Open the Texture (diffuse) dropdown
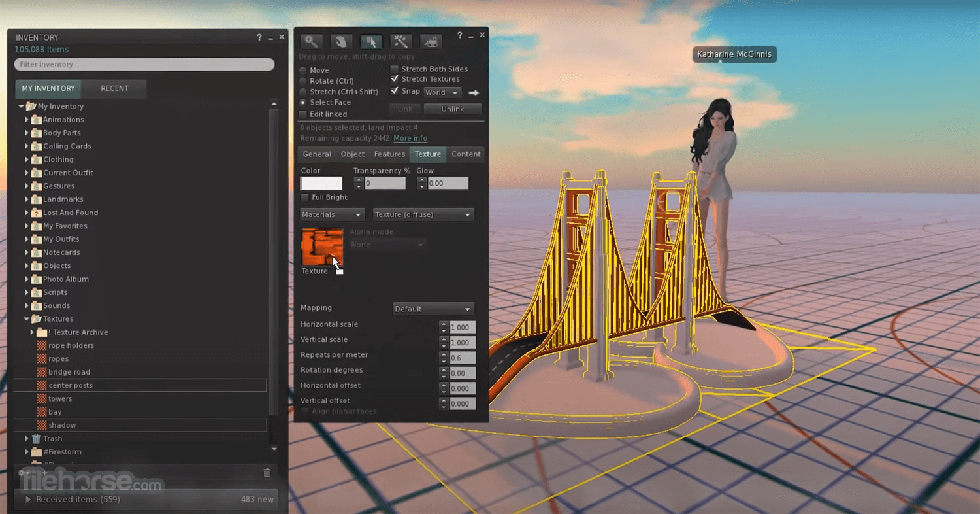Image resolution: width=980 pixels, height=514 pixels. tap(423, 214)
